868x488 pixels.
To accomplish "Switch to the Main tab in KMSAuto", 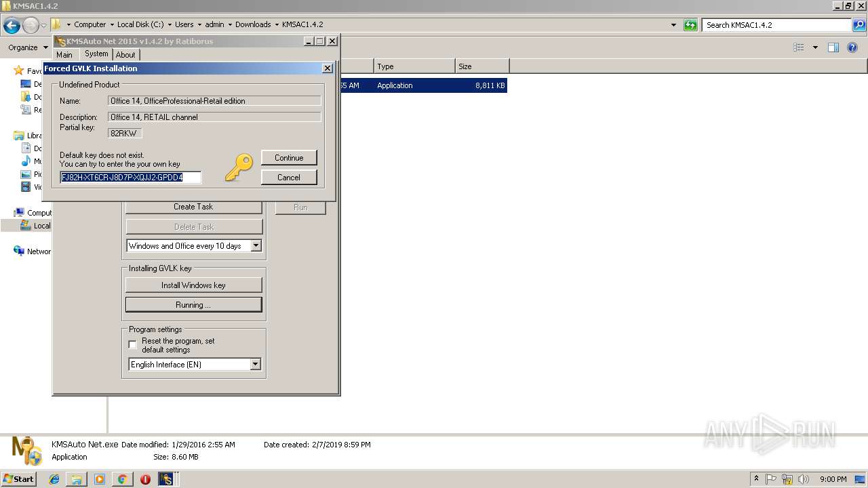I will click(64, 54).
